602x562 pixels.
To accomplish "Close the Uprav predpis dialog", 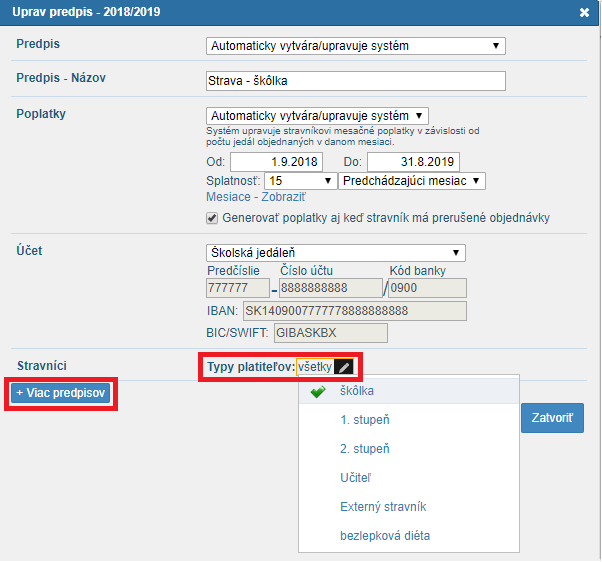I will 584,13.
